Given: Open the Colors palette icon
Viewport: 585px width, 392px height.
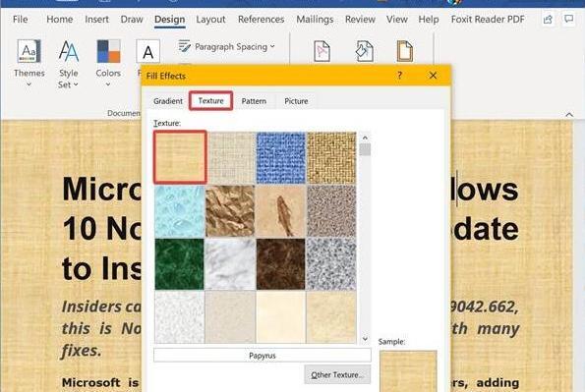Looking at the screenshot, I should coord(108,51).
